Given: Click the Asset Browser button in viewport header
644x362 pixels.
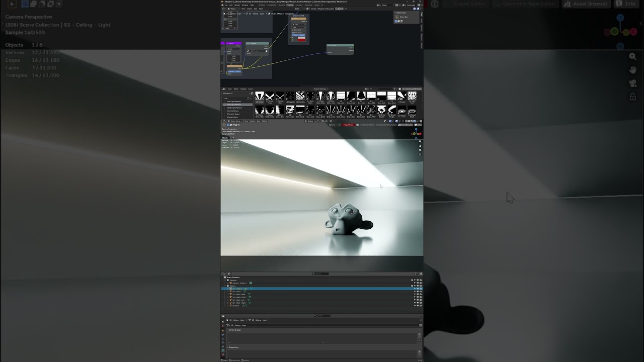Looking at the screenshot, I should click(x=407, y=125).
